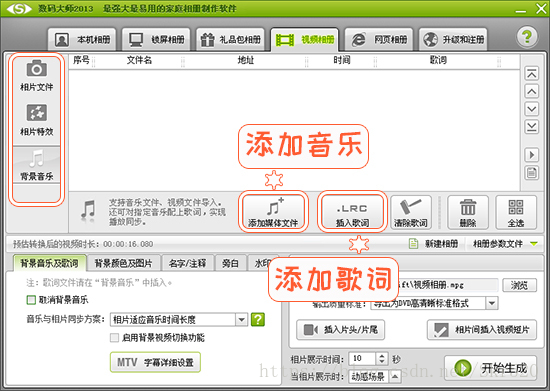Open the 旁白 settings tab
This screenshot has width=550, height=391.
(x=230, y=263)
